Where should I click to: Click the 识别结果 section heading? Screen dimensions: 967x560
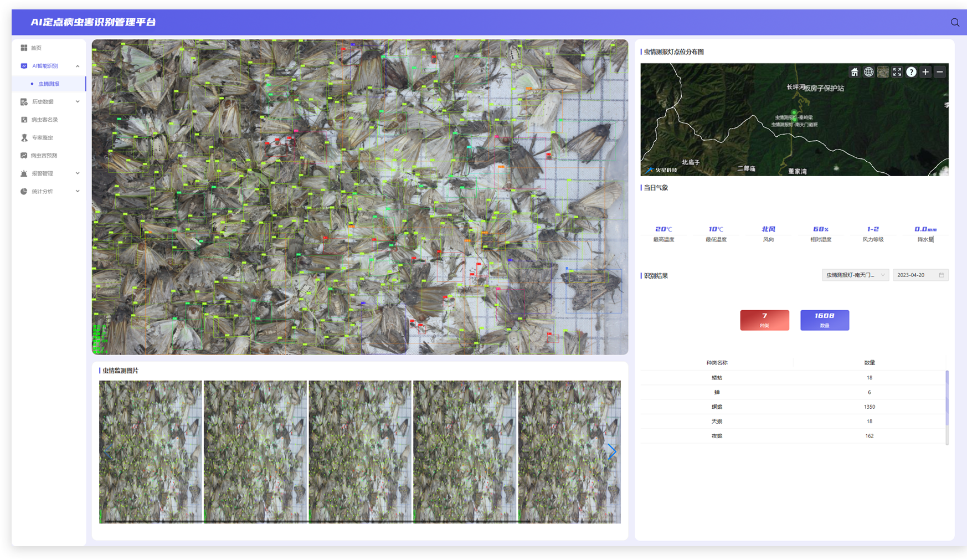click(x=656, y=276)
